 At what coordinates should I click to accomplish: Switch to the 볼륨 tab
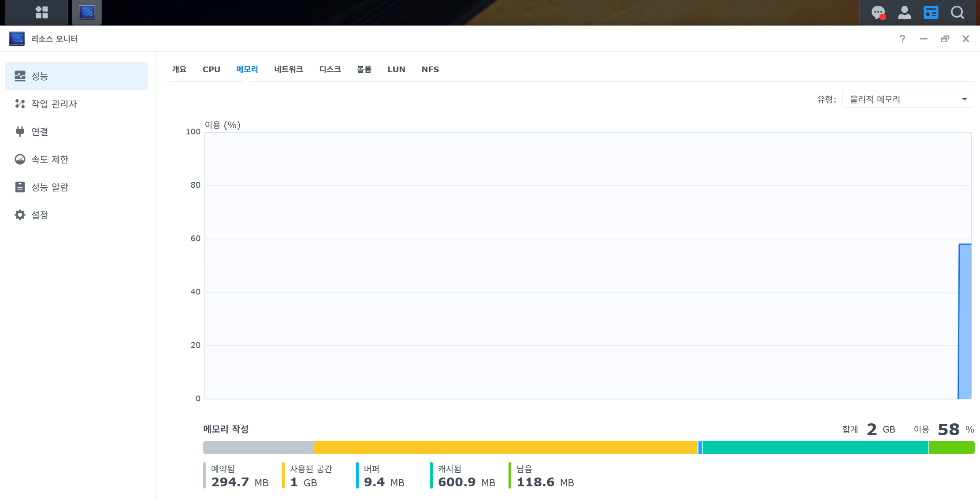[x=364, y=69]
